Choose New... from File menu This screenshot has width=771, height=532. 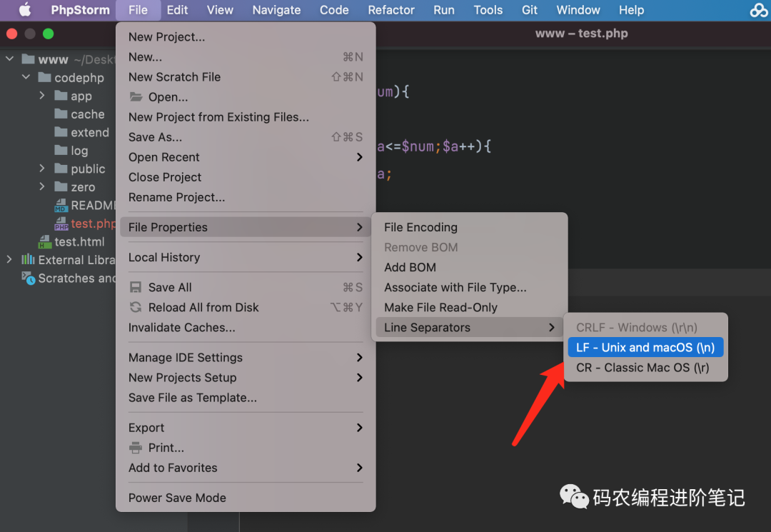pos(246,57)
